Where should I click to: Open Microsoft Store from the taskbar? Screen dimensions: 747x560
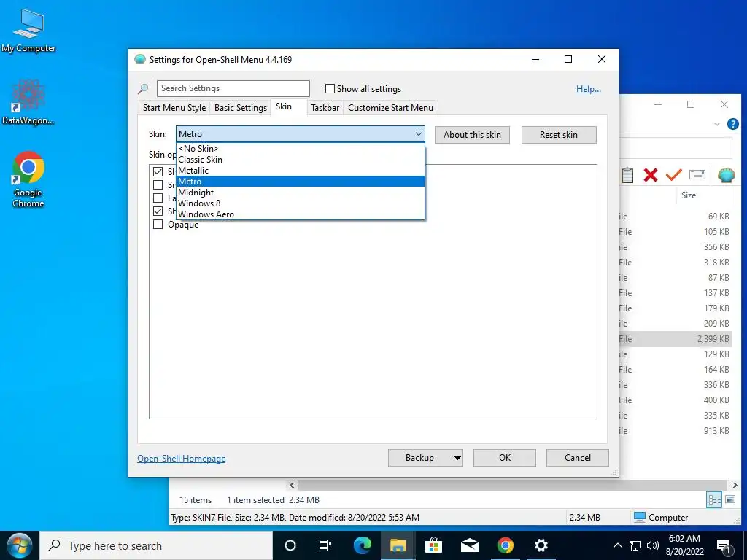click(433, 545)
